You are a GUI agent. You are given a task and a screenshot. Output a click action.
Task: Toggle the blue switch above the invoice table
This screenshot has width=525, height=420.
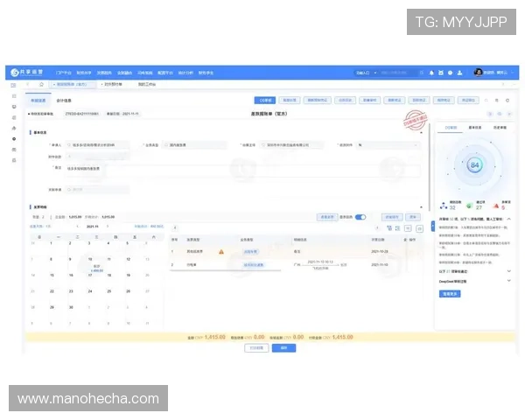click(x=359, y=216)
